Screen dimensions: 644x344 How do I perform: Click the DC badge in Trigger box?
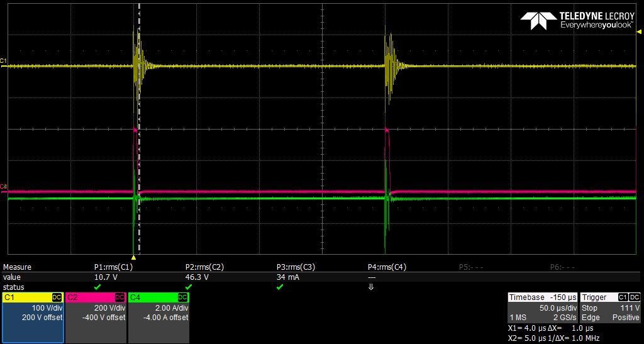pyautogui.click(x=635, y=297)
